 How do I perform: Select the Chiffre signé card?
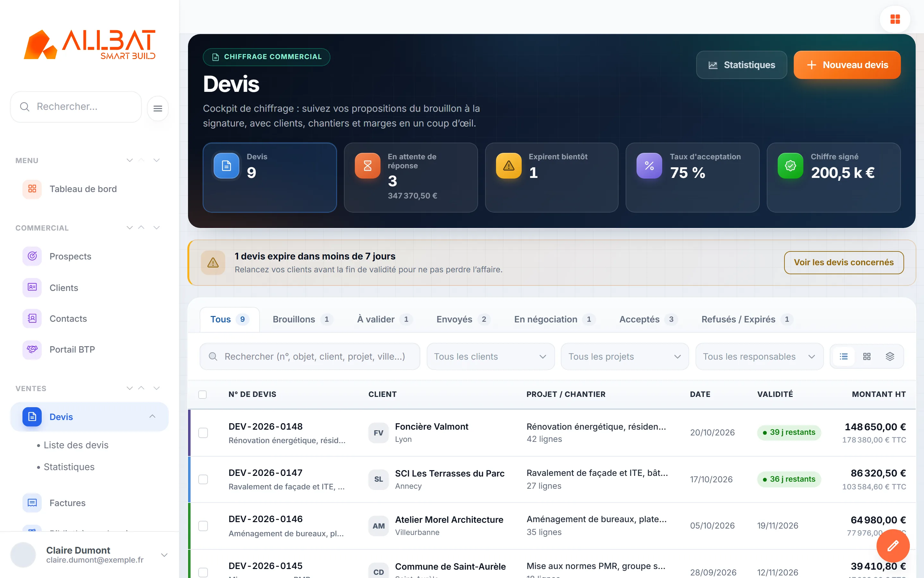pos(834,177)
